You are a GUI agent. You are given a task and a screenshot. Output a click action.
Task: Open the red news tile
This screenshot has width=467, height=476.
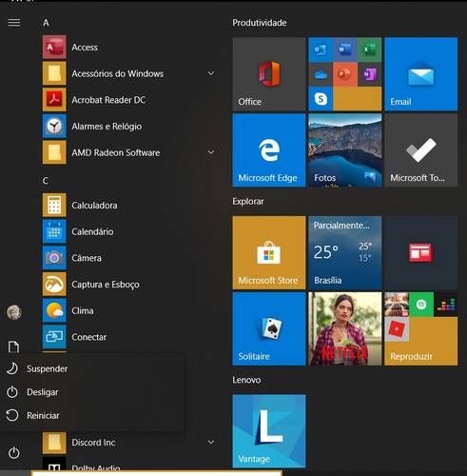click(x=421, y=253)
